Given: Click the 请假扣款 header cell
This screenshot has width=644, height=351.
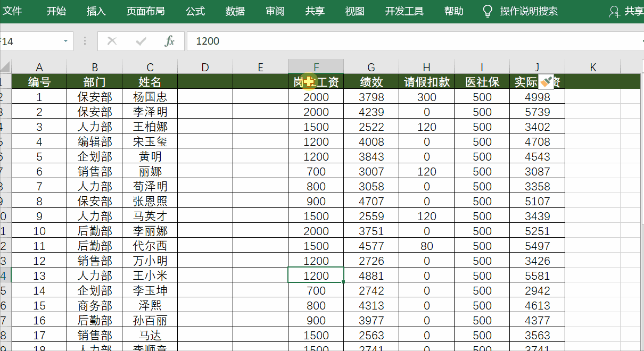Looking at the screenshot, I should click(427, 82).
